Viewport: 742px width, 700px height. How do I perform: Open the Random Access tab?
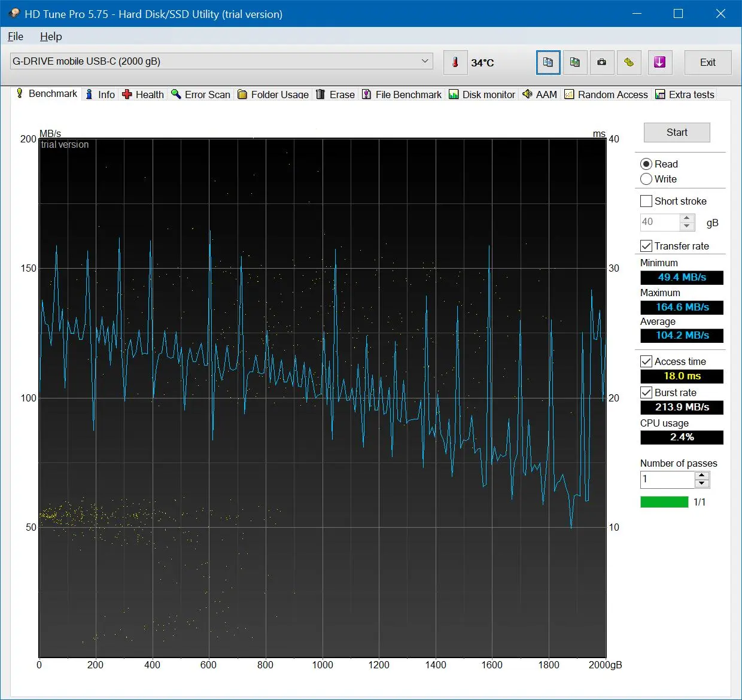[x=606, y=95]
